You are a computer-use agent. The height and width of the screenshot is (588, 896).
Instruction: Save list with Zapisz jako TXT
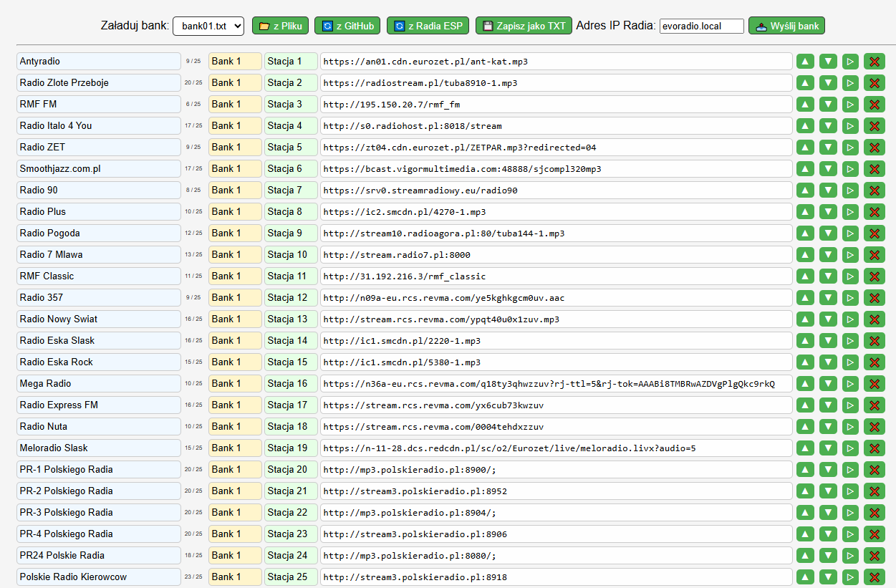(x=524, y=26)
